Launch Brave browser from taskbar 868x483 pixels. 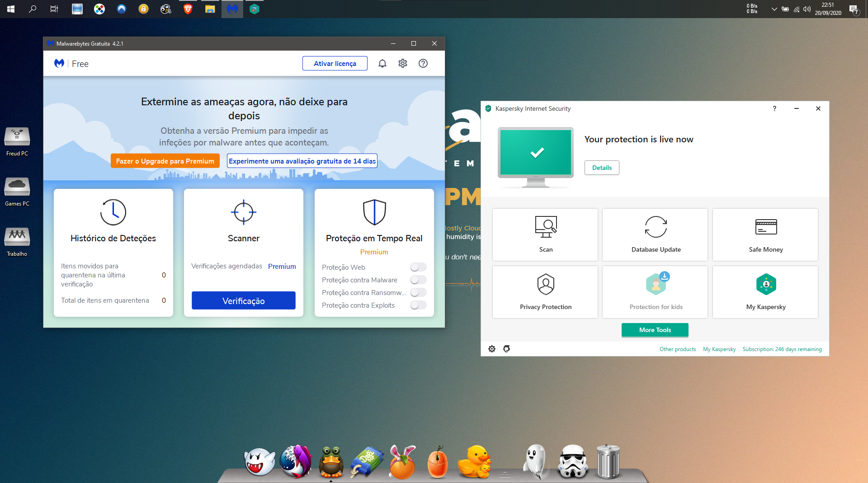point(188,9)
